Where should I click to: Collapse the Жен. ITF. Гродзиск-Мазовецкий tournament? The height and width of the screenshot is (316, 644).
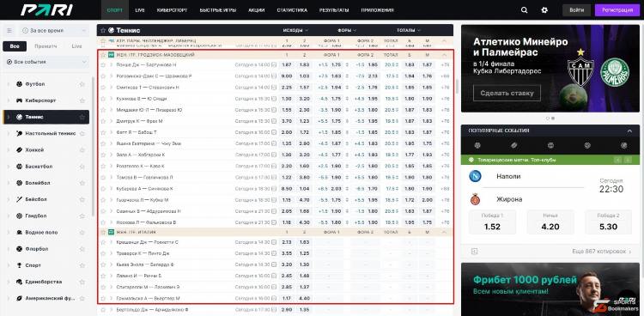(x=444, y=55)
